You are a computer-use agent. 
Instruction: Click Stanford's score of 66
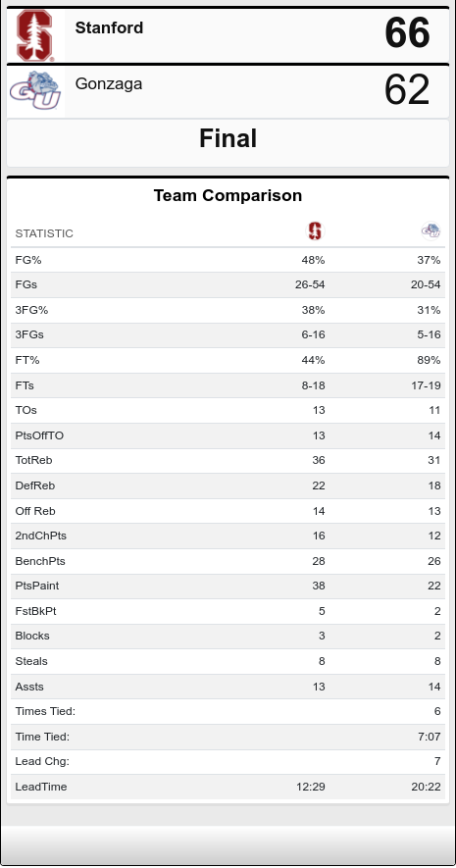pyautogui.click(x=407, y=32)
